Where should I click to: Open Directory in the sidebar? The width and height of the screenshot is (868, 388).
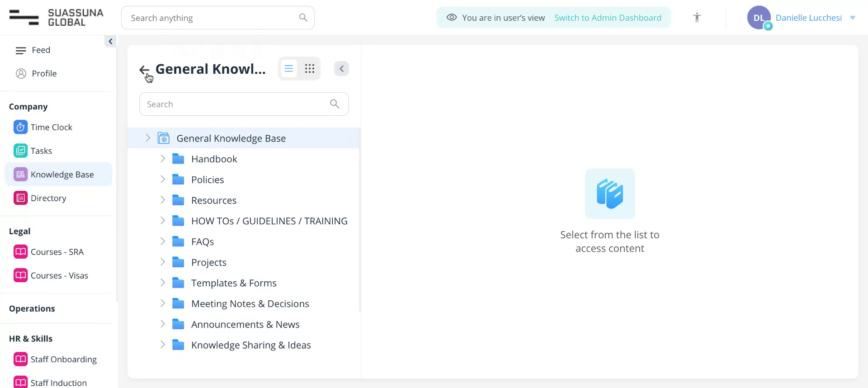point(48,198)
